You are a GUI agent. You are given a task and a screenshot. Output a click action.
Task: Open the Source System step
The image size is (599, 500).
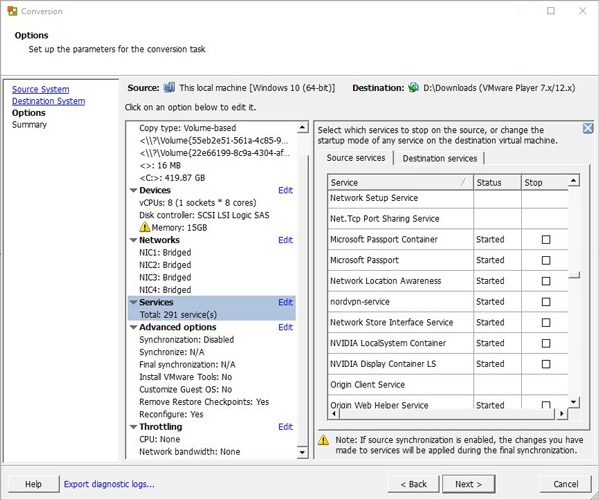point(40,89)
